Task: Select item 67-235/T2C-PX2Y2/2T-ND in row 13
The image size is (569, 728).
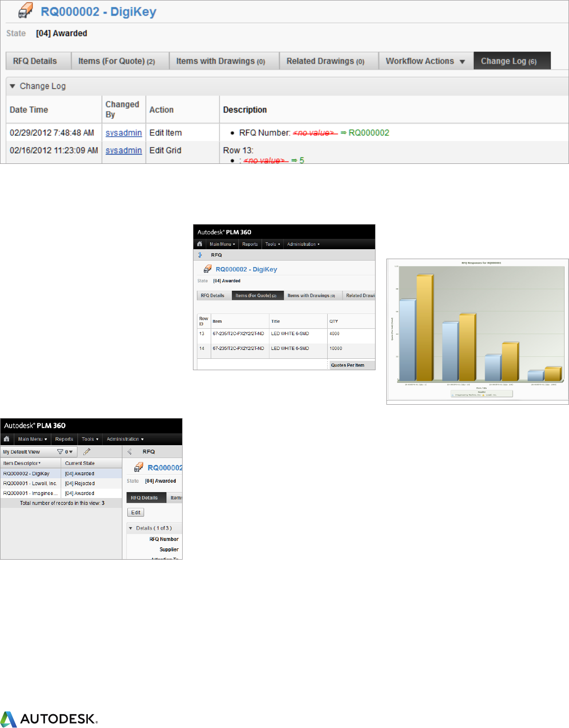Action: (238, 334)
